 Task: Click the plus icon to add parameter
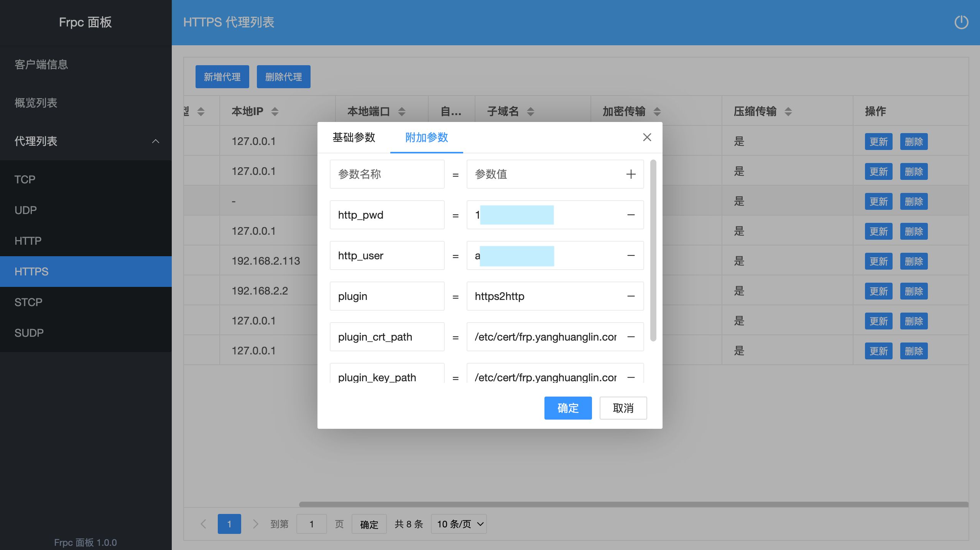(x=631, y=174)
